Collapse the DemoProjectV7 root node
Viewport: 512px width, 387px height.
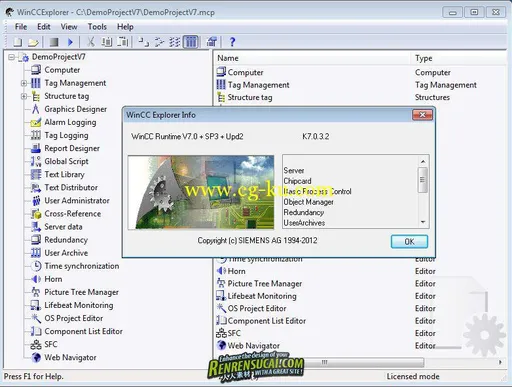pos(12,57)
